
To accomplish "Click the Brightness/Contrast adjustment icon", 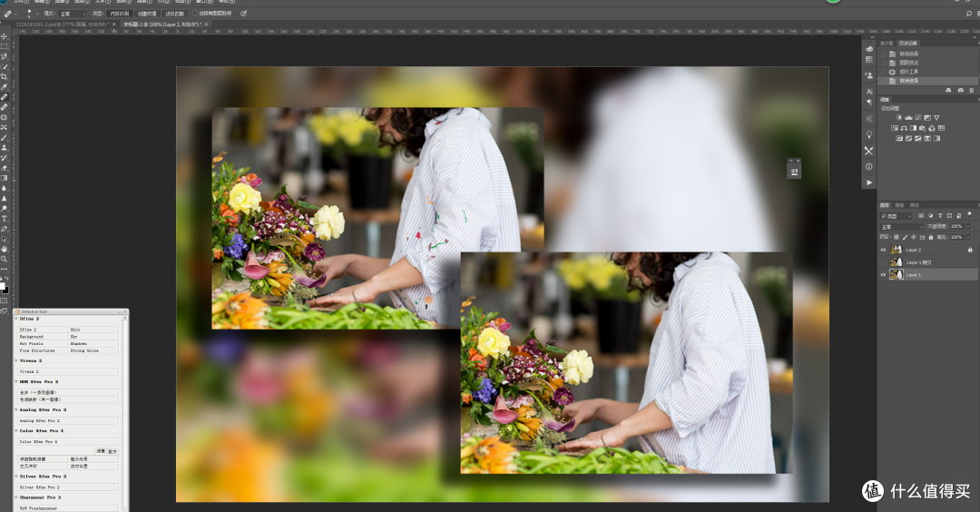I will (x=898, y=117).
